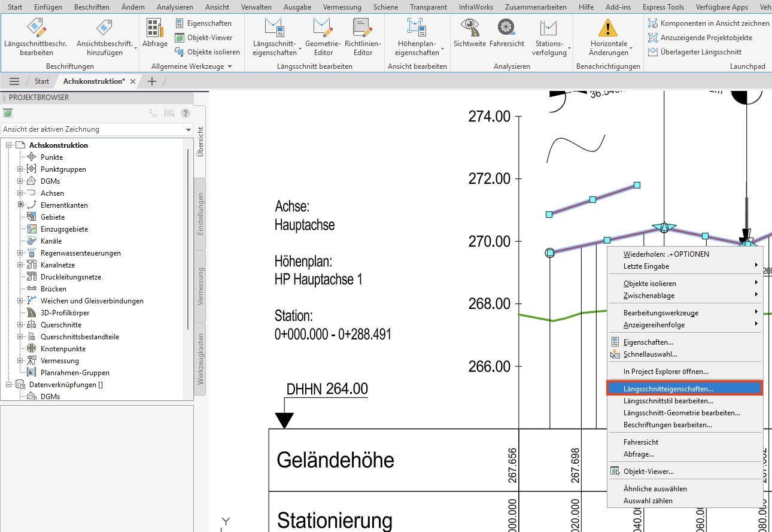Open the Analysieren ribbon tab

(175, 7)
